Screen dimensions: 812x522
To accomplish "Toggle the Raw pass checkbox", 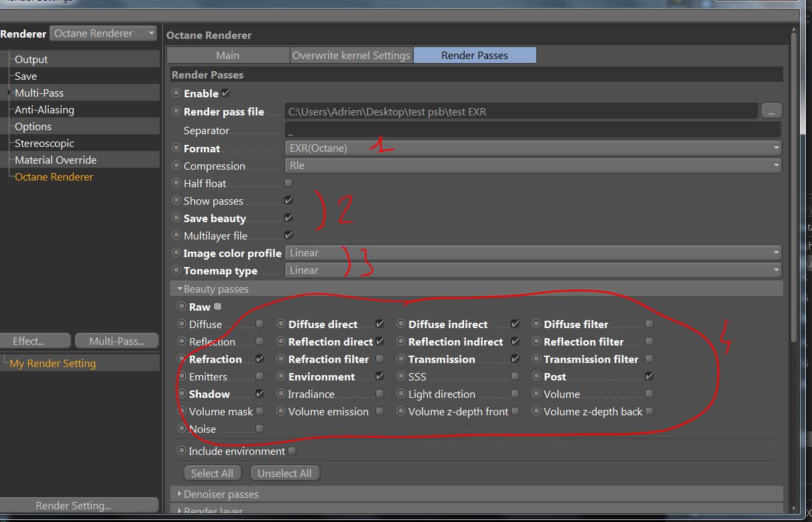I will tap(217, 306).
